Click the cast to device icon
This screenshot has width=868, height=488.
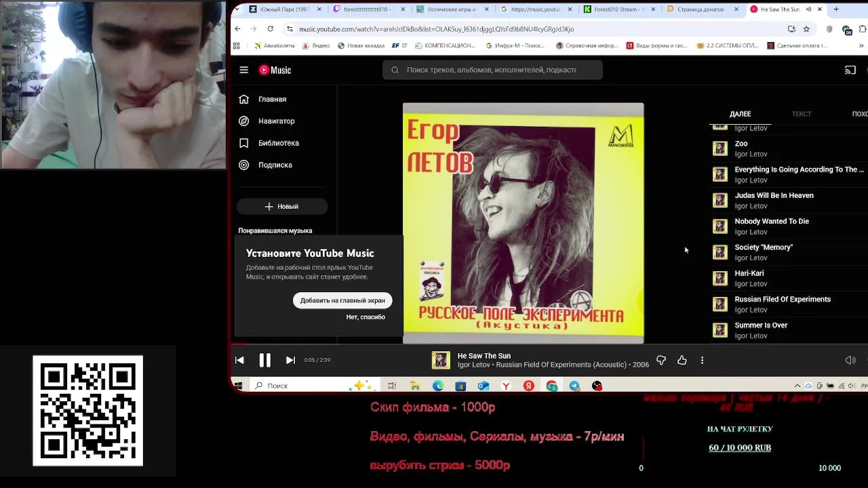tap(850, 70)
